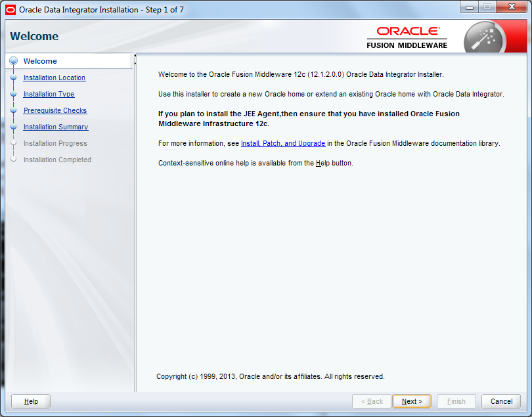Click the Prerequisite Checks step bullet icon

13,110
